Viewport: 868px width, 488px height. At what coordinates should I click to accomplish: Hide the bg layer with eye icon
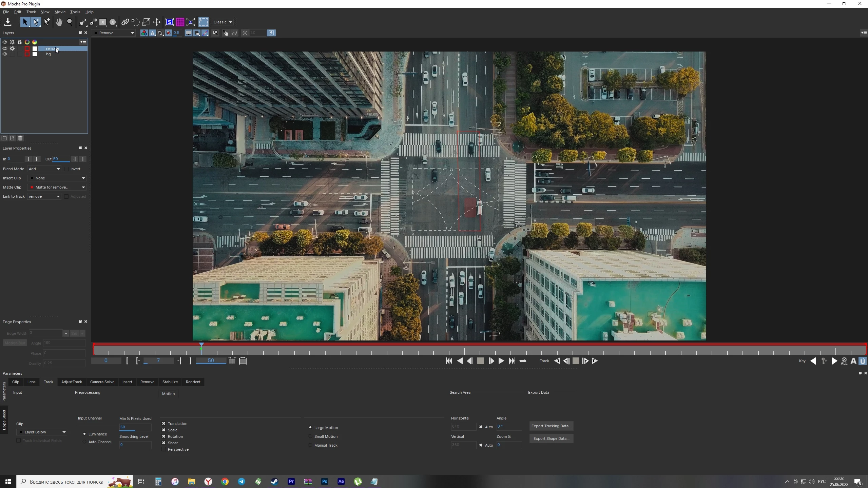(x=5, y=54)
